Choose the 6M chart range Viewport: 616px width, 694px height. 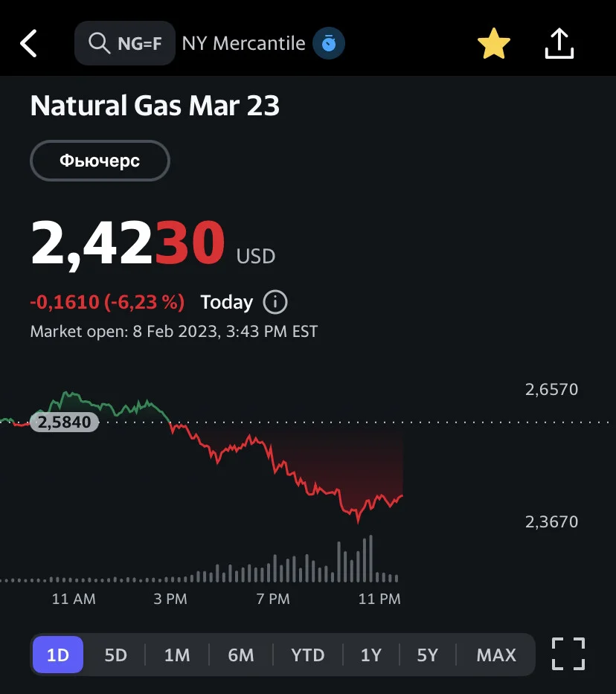241,655
